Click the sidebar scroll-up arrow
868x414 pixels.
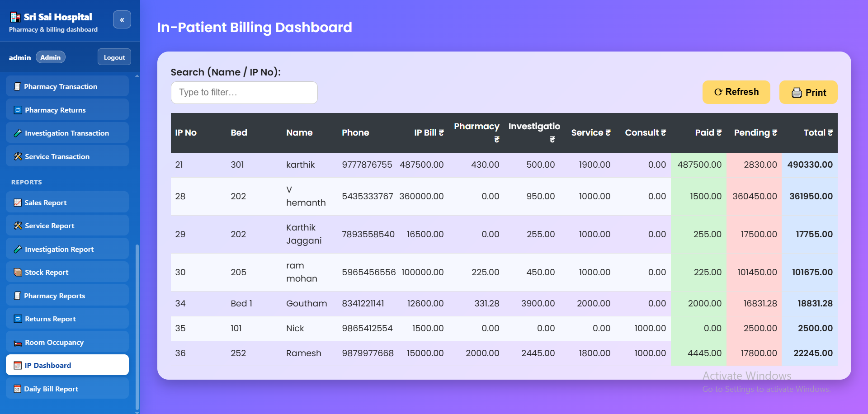(x=137, y=75)
